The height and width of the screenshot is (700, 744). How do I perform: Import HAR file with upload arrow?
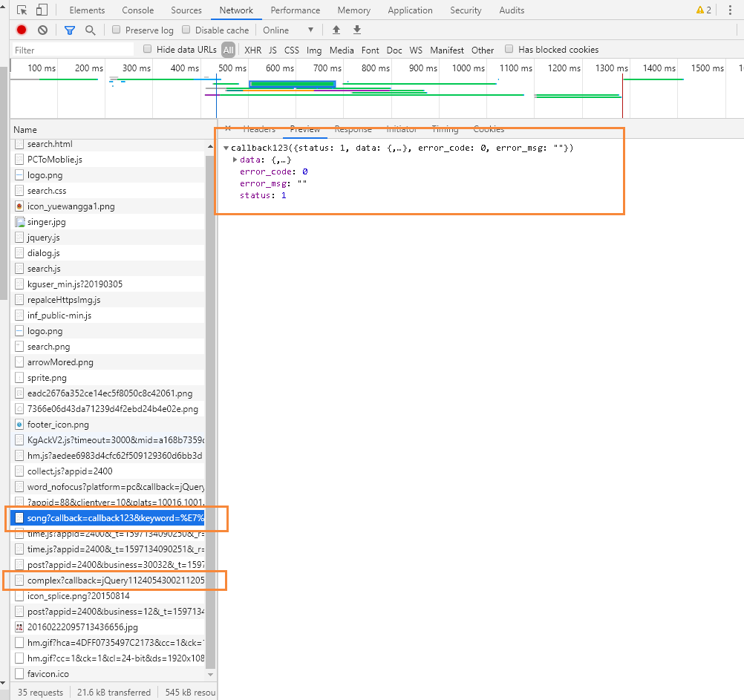[336, 30]
